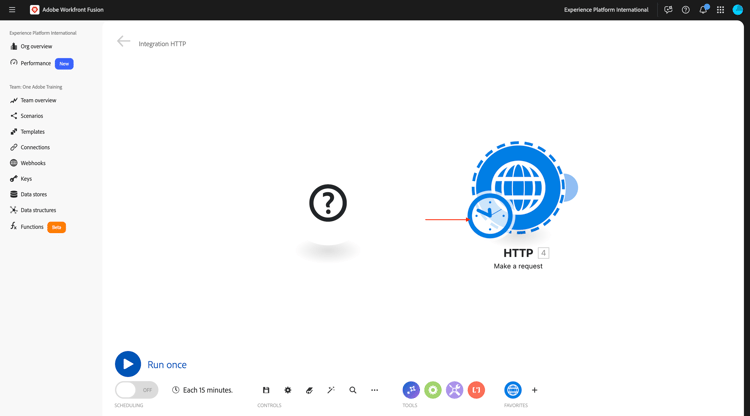Click the Auto-align magic wand icon

[331, 390]
